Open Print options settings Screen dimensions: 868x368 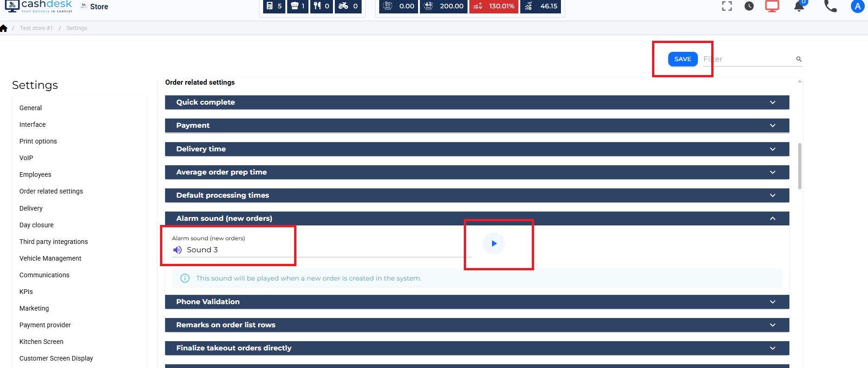[38, 141]
